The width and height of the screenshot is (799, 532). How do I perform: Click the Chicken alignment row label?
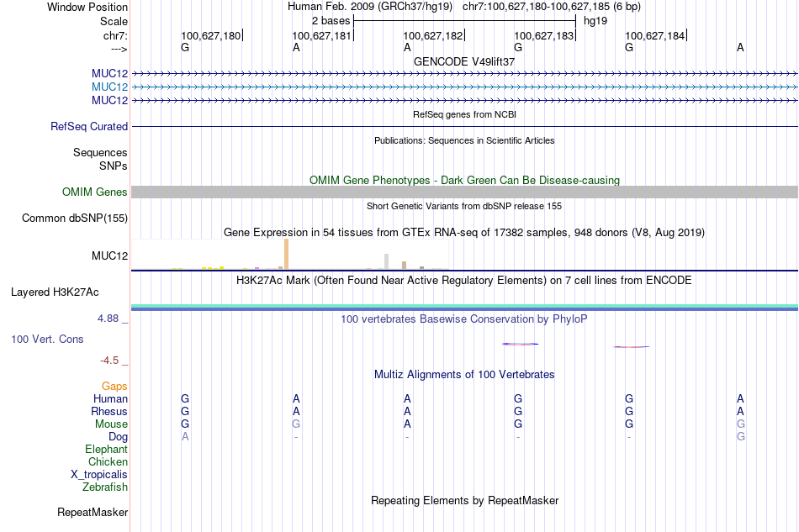tap(108, 461)
